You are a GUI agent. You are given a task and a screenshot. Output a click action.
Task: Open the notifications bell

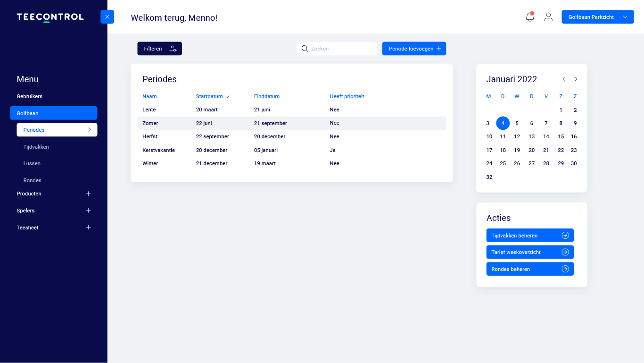click(530, 17)
